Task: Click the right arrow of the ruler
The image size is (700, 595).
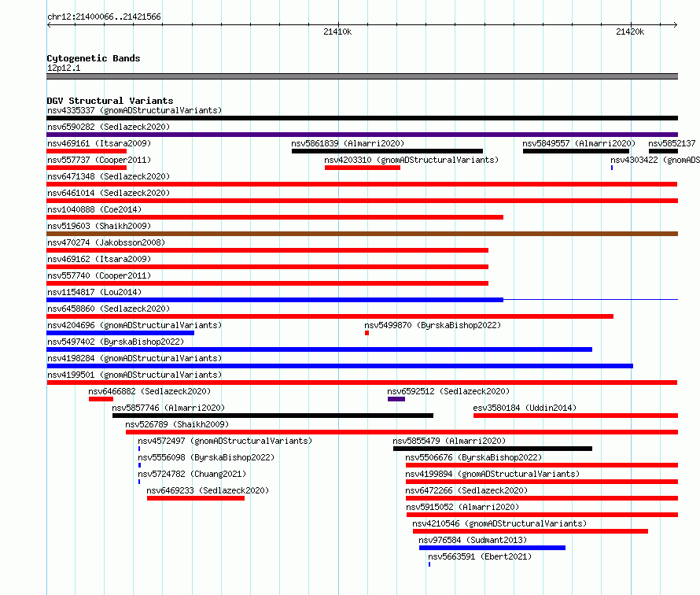Action: [675, 24]
